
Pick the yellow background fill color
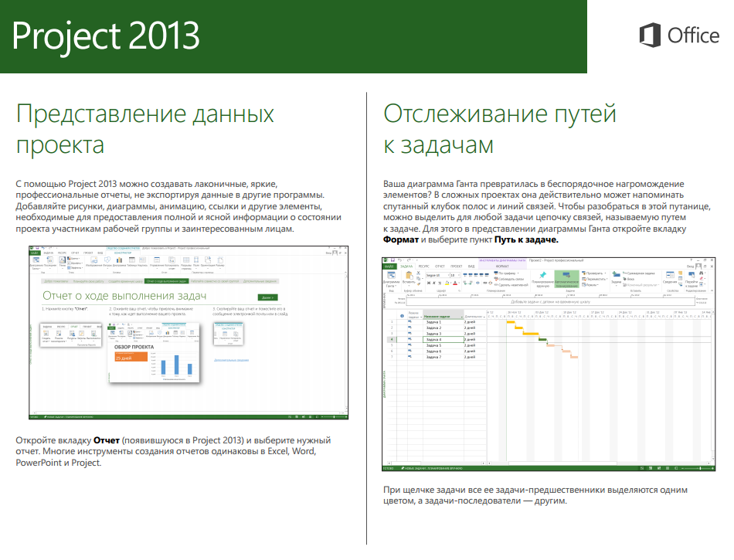click(447, 283)
